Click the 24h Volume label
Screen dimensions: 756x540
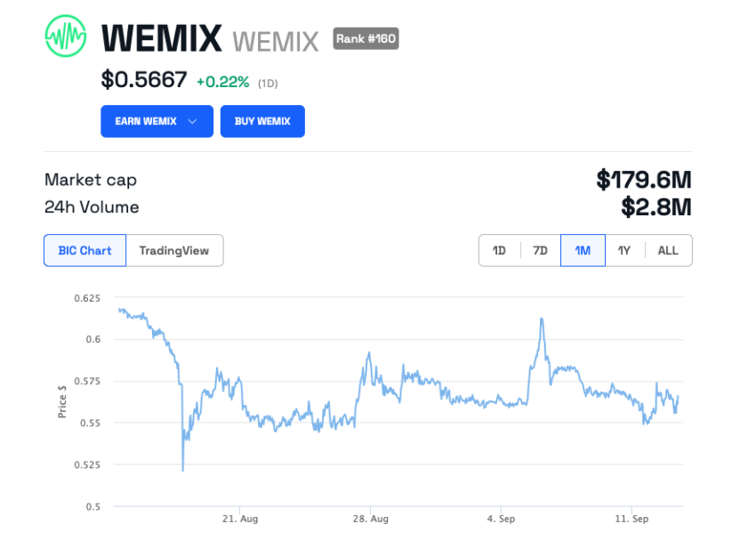tap(93, 207)
